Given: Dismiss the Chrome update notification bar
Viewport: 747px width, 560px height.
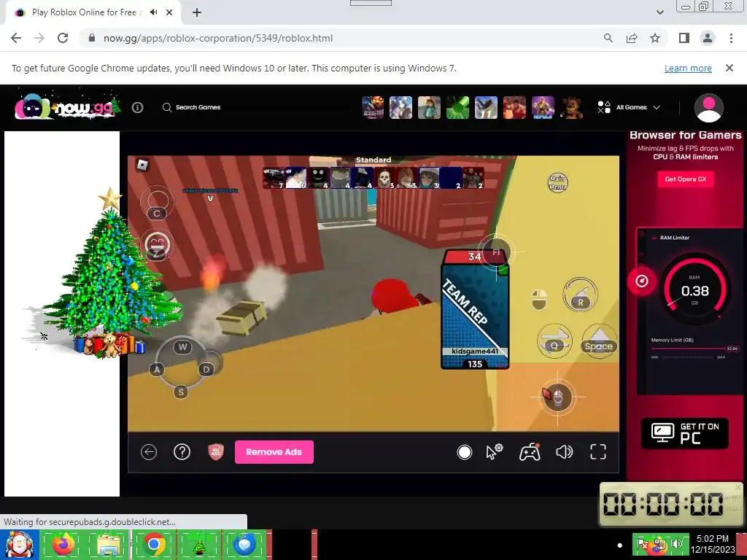Looking at the screenshot, I should tap(729, 68).
